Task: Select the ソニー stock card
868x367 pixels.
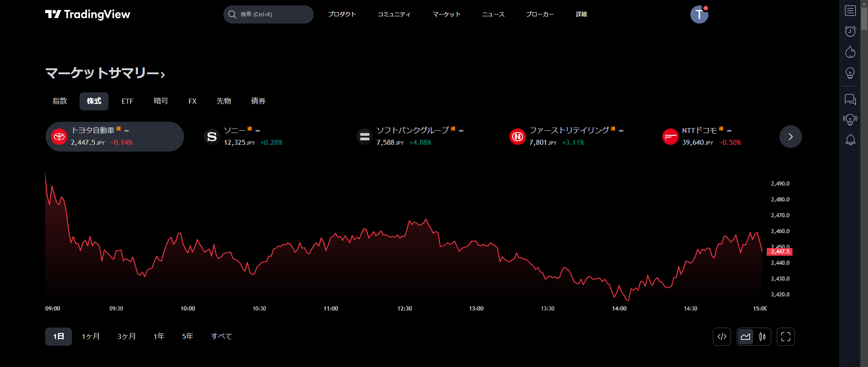Action: point(244,137)
